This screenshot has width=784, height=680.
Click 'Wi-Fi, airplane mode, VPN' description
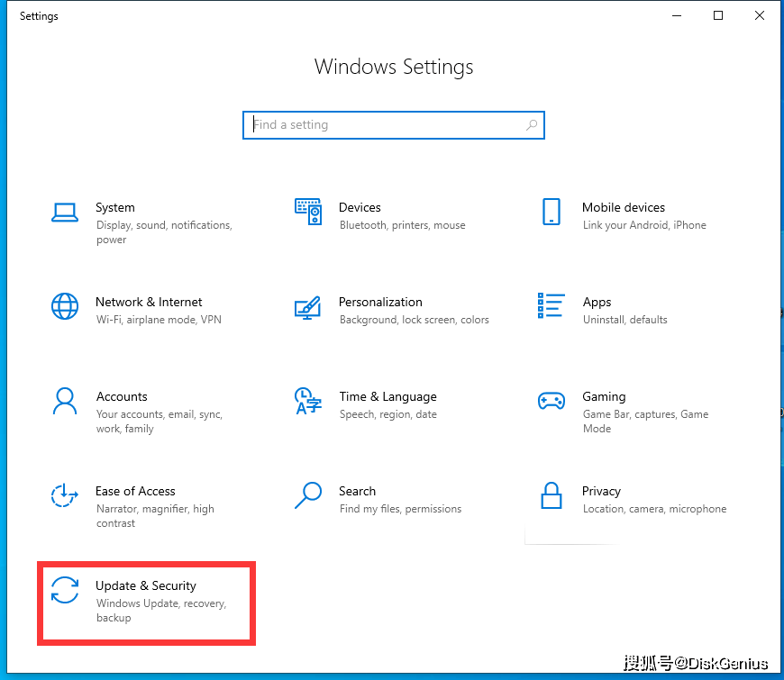point(159,320)
